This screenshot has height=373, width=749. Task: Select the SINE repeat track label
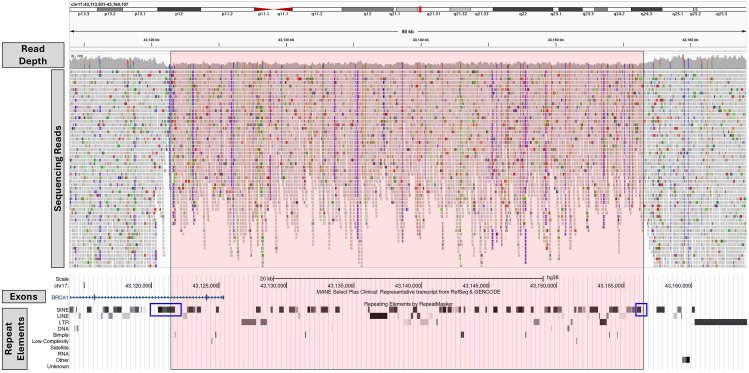[64, 310]
